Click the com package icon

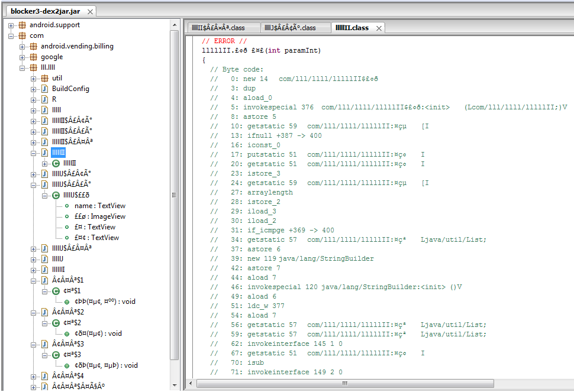(22, 35)
